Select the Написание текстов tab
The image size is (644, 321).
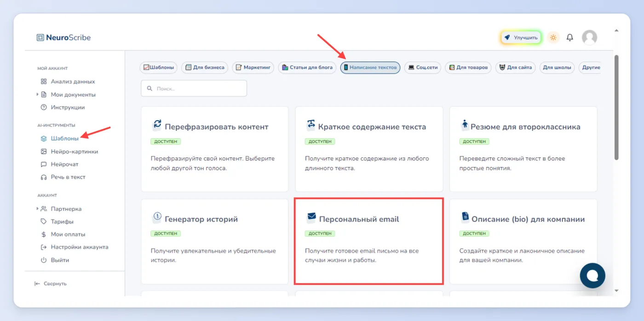pyautogui.click(x=370, y=68)
